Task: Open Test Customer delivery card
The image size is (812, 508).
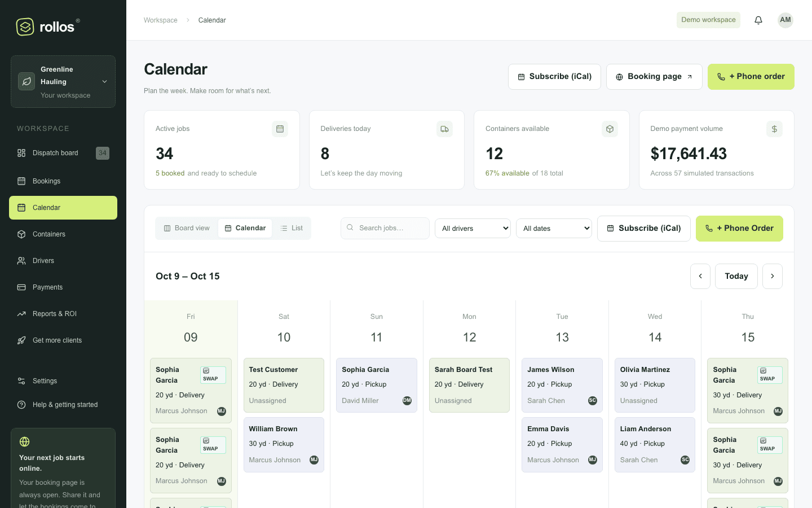Action: (284, 385)
